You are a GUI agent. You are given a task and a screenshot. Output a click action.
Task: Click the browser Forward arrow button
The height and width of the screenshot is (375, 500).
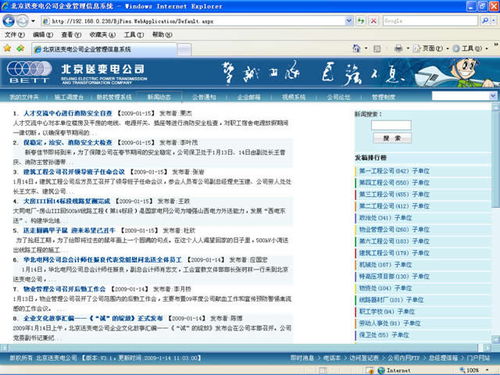coord(22,21)
